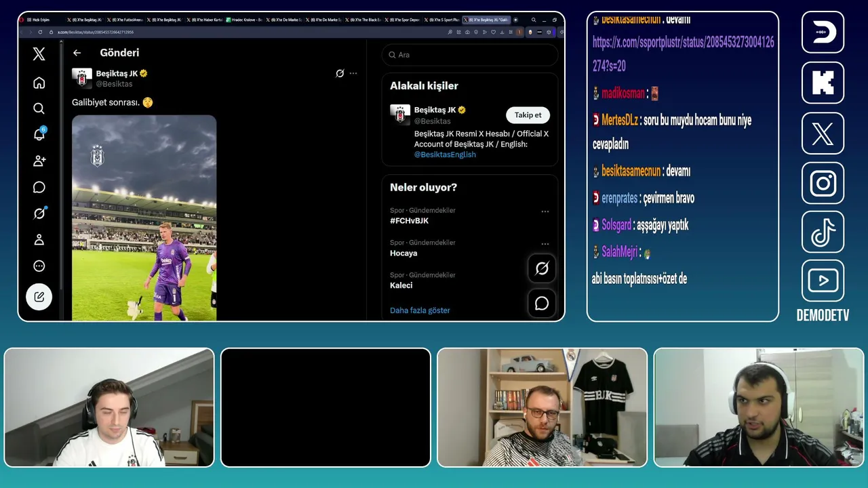The height and width of the screenshot is (488, 868).
Task: Open the More circle menu in sidebar
Action: [39, 266]
